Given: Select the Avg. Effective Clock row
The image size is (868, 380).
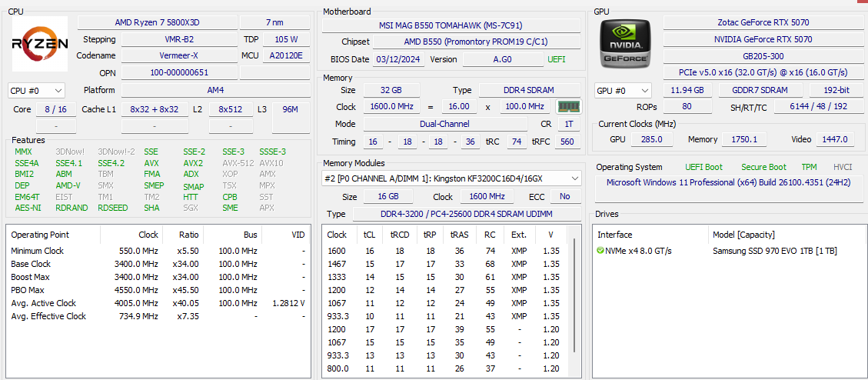Looking at the screenshot, I should click(158, 316).
